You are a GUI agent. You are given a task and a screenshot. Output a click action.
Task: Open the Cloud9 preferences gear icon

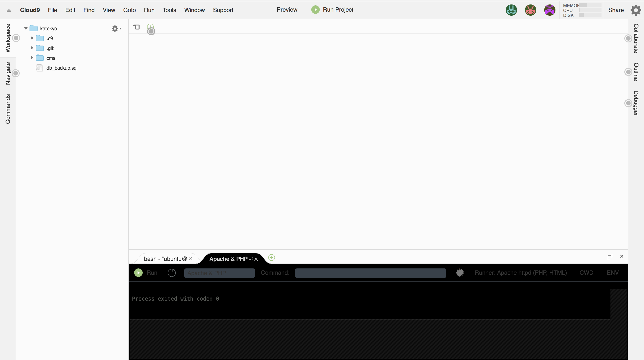(x=636, y=10)
